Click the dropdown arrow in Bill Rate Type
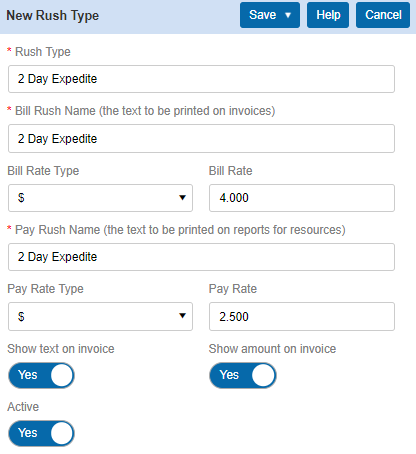 [182, 198]
